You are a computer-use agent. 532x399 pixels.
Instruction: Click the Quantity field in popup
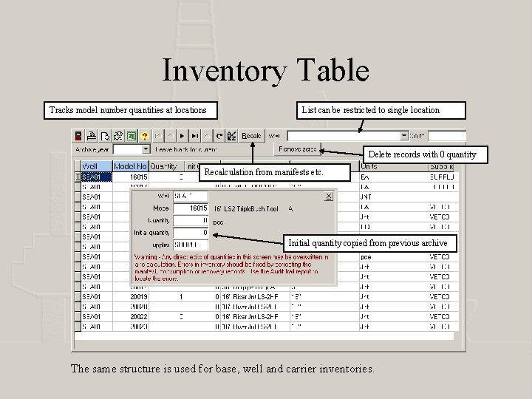point(191,220)
